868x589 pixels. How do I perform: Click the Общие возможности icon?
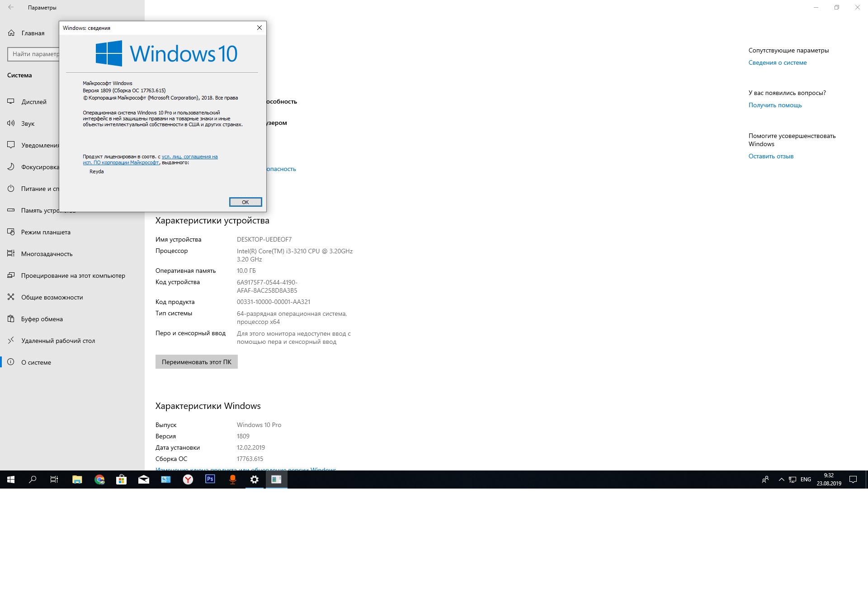coord(11,297)
